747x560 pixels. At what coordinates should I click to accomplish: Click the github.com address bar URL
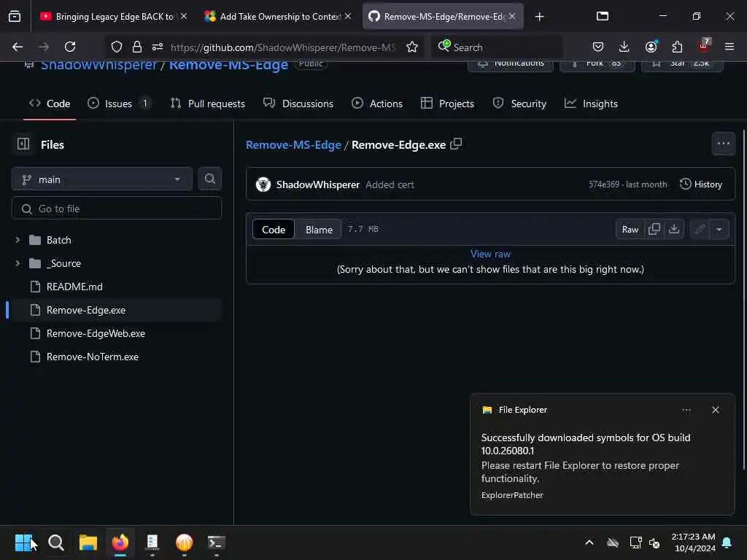(283, 47)
